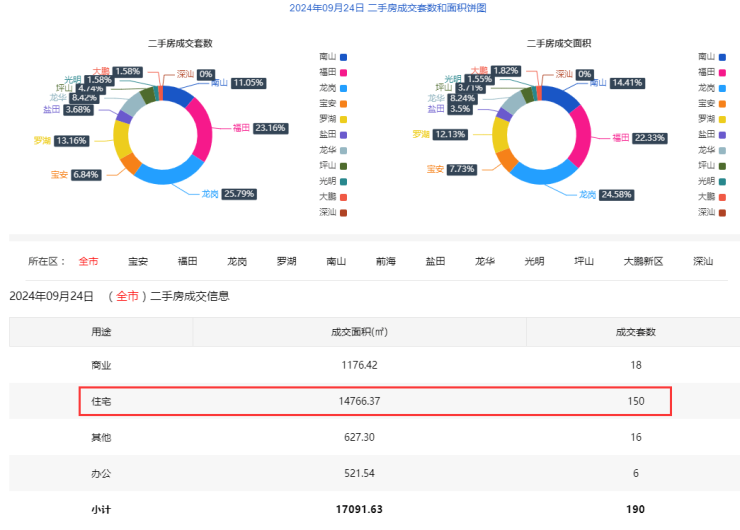This screenshot has width=740, height=530.
Task: Open the 坪山 district filter
Action: [x=584, y=261]
